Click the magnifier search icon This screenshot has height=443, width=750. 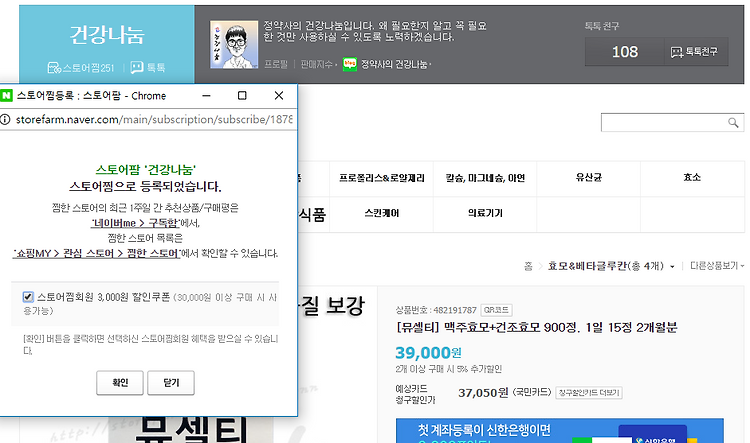[733, 122]
